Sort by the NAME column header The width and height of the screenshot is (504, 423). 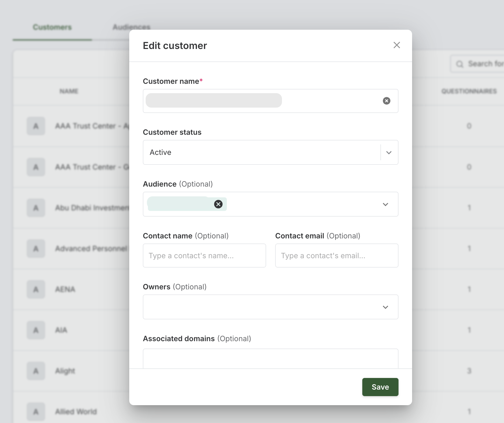click(69, 91)
